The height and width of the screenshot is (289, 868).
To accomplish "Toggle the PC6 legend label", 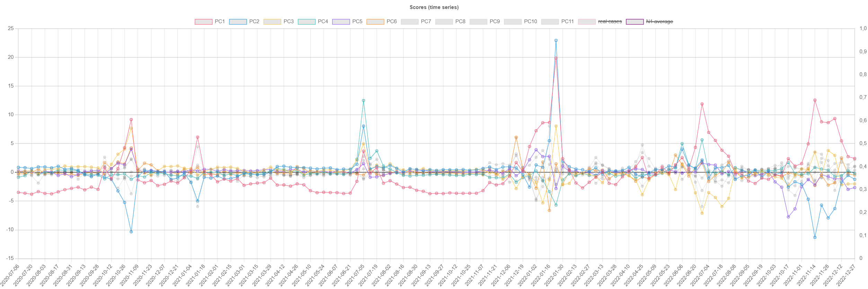I will pos(391,21).
